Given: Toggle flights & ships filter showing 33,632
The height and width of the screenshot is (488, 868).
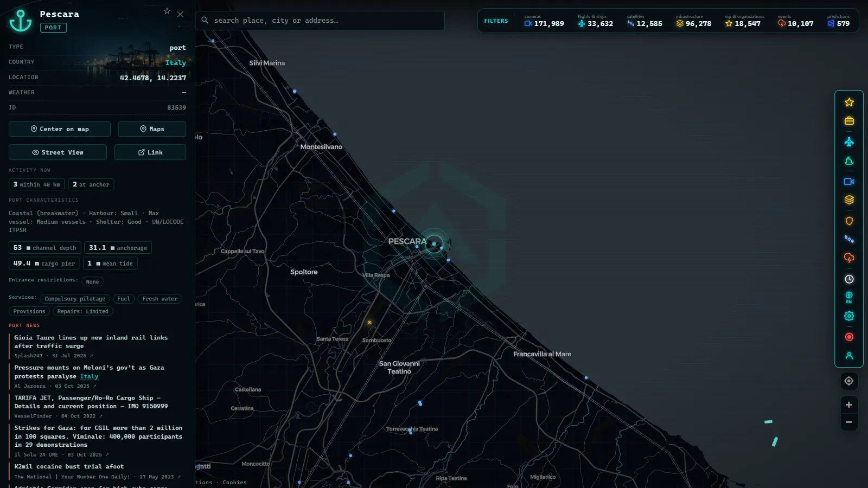Looking at the screenshot, I should pyautogui.click(x=595, y=21).
